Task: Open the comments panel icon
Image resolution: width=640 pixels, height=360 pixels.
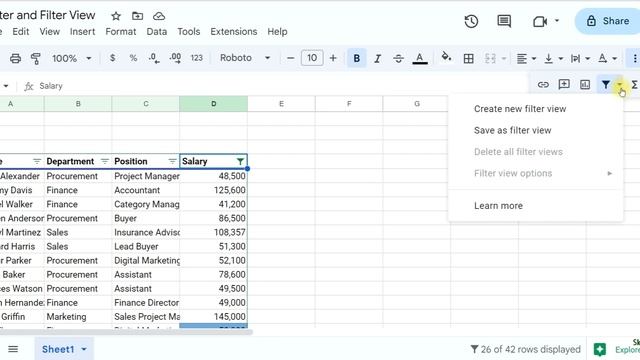Action: tap(504, 21)
